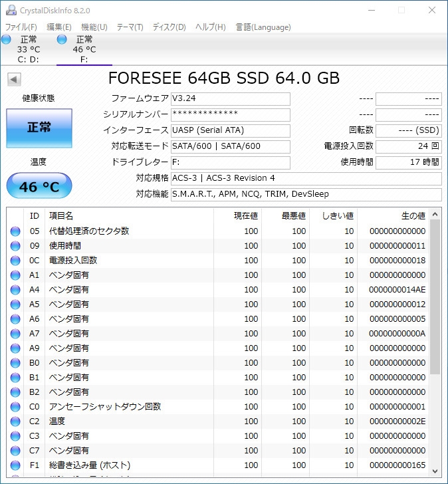Click the status icon for ID A1
Image resolution: width=448 pixels, height=484 pixels.
coord(15,275)
